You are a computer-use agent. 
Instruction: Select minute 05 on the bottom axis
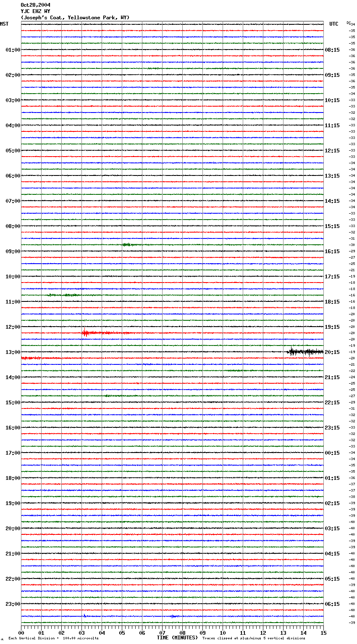(x=122, y=633)
